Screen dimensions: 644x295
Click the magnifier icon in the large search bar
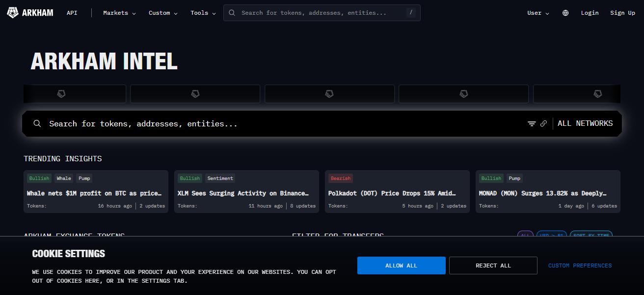click(37, 124)
